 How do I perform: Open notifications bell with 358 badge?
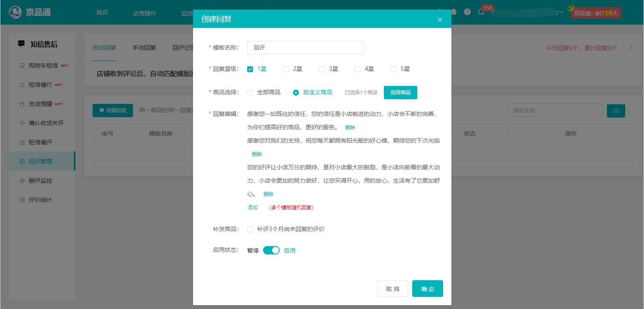click(481, 12)
